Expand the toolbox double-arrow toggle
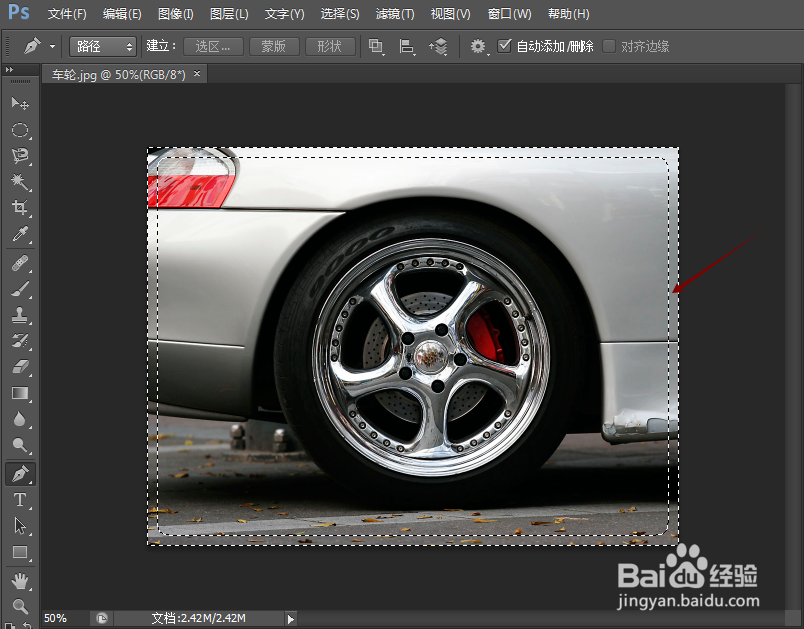 click(9, 70)
